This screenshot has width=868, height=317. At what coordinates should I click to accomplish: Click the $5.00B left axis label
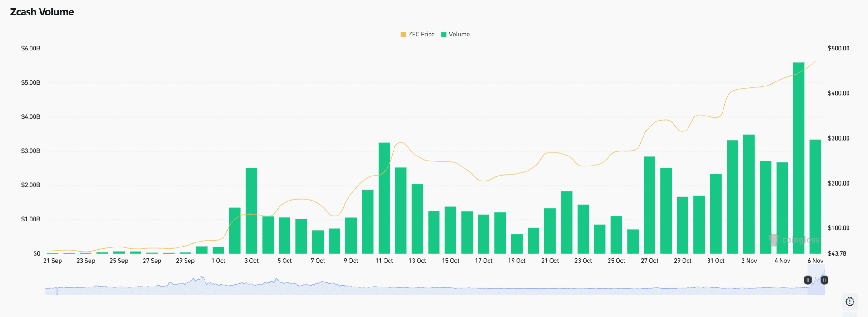tap(30, 83)
